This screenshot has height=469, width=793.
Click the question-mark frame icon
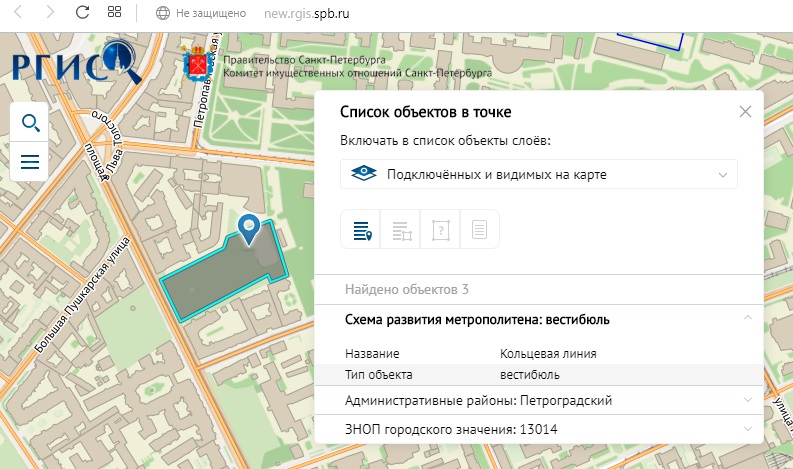440,230
